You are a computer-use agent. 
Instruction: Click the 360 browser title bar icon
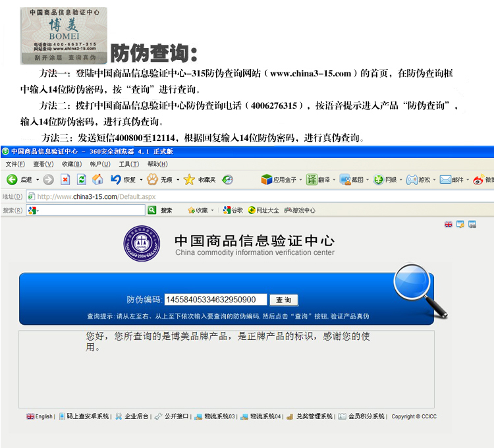tap(5, 152)
